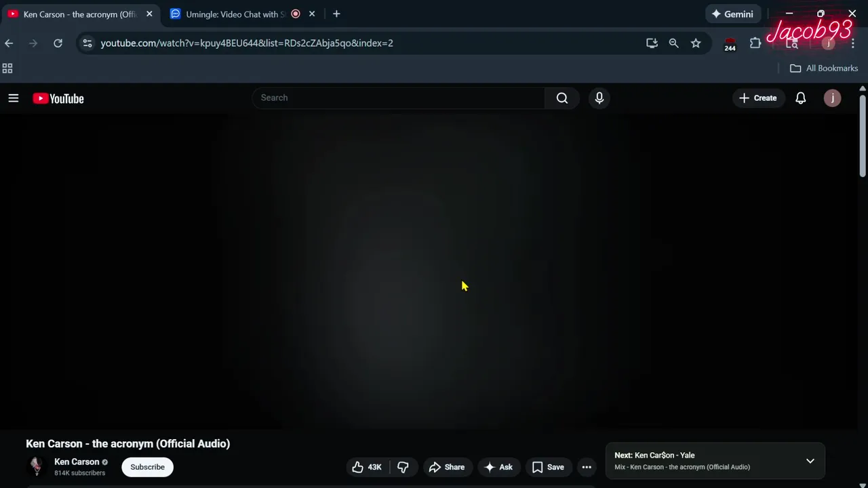Click the video player area
Image resolution: width=868 pixels, height=488 pixels.
[430, 271]
